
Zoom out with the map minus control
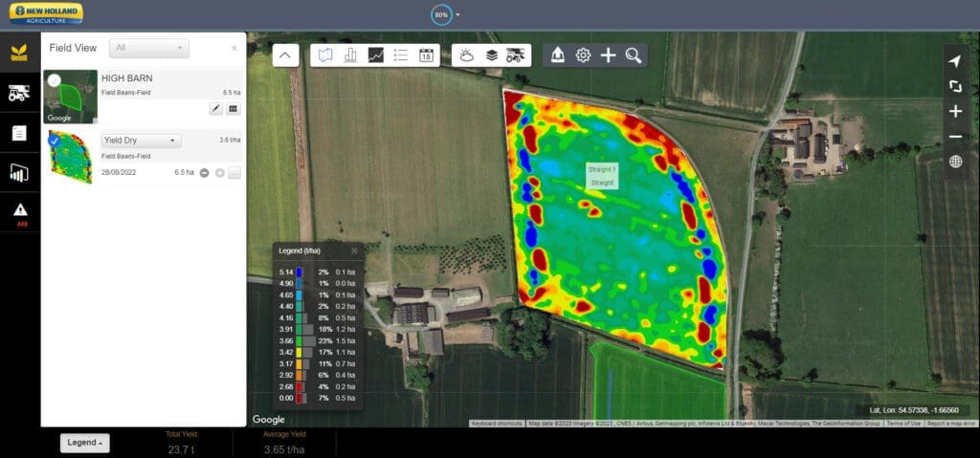(x=955, y=137)
